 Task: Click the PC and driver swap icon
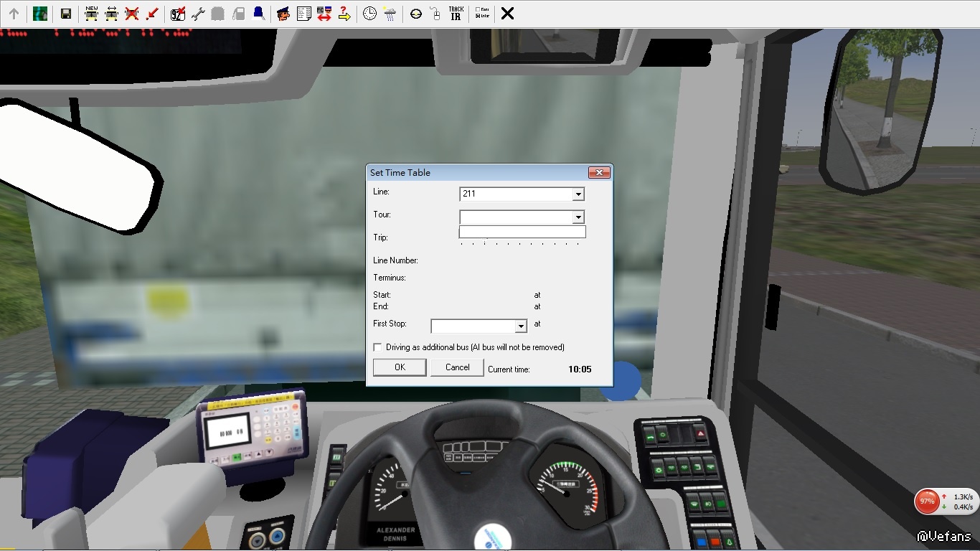324,14
